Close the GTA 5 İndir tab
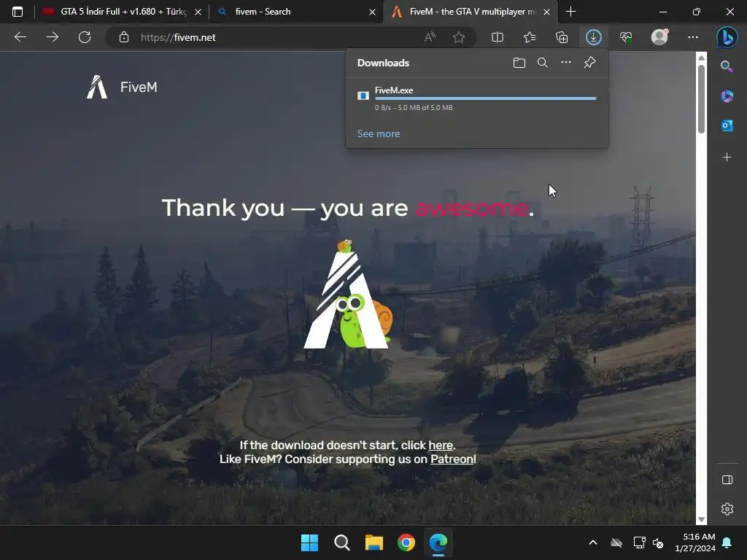747x560 pixels. tap(198, 12)
